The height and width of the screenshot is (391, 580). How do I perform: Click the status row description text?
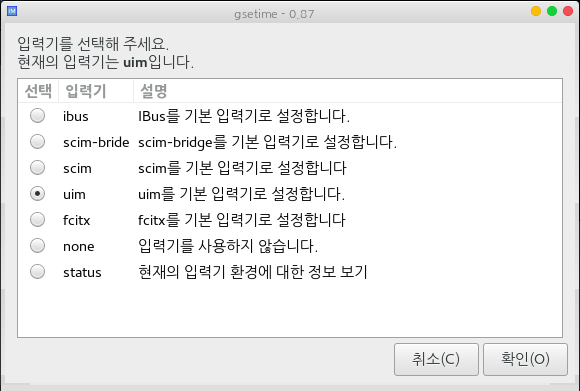(x=253, y=272)
